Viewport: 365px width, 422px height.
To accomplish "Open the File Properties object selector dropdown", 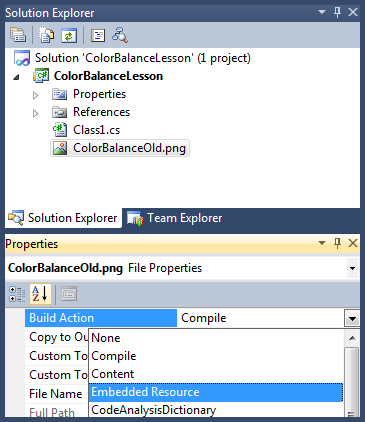I will point(352,268).
